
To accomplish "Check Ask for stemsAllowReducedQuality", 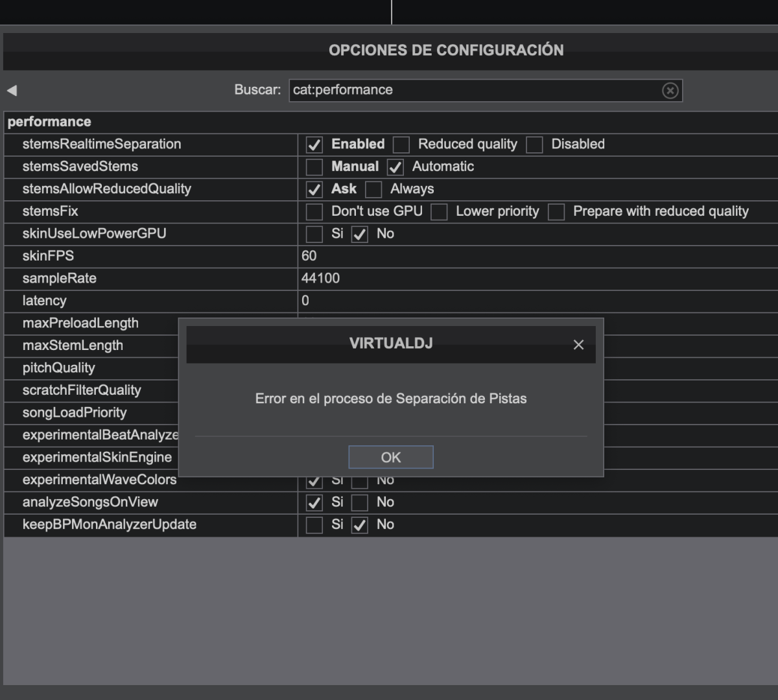I will tap(314, 189).
